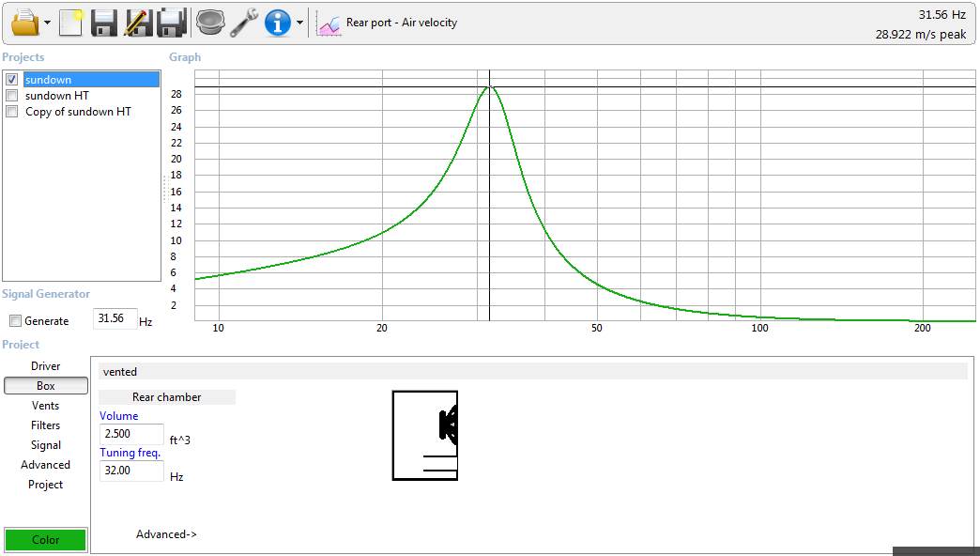Open project folder icon
Viewport: 980px width, 556px height.
tap(25, 23)
